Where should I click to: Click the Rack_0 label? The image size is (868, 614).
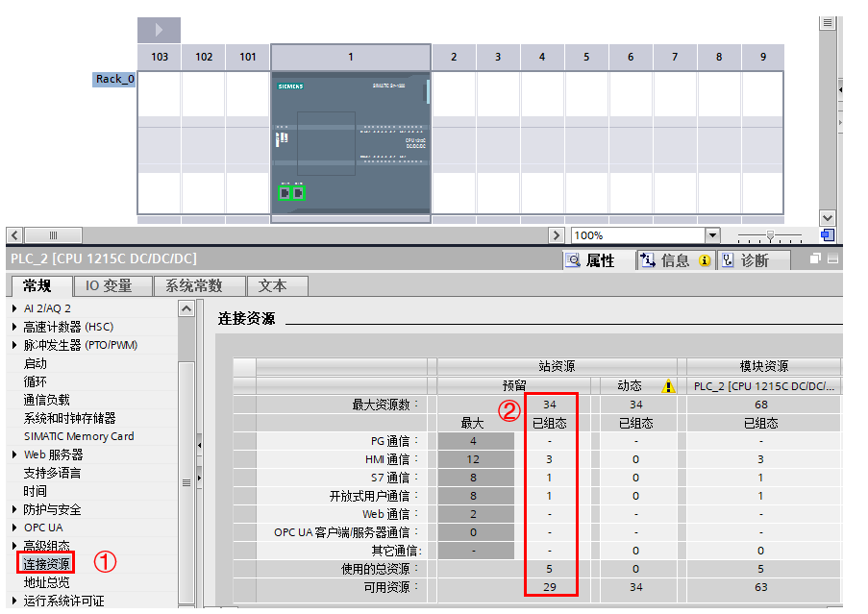coord(114,79)
